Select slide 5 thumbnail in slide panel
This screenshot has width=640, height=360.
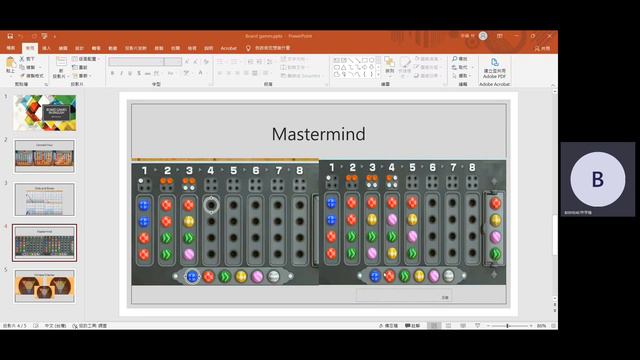click(x=44, y=286)
